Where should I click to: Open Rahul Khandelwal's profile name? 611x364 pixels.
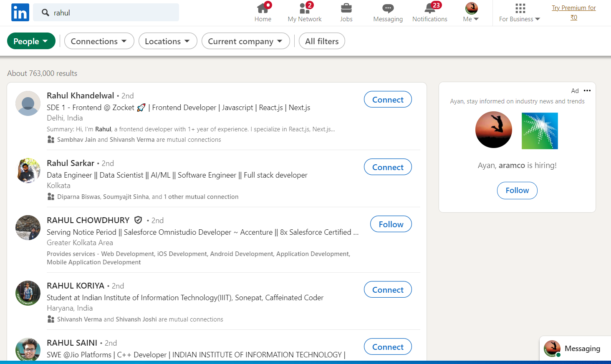coord(80,95)
